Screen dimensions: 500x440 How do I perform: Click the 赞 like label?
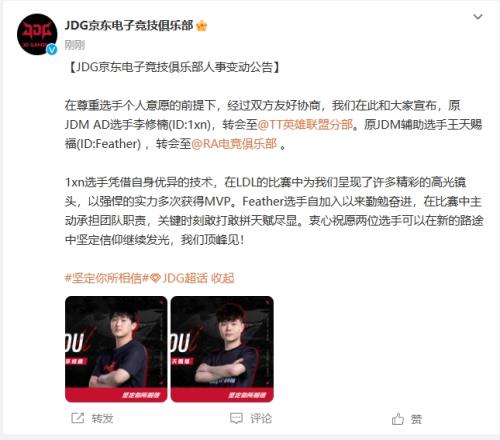coord(416,419)
